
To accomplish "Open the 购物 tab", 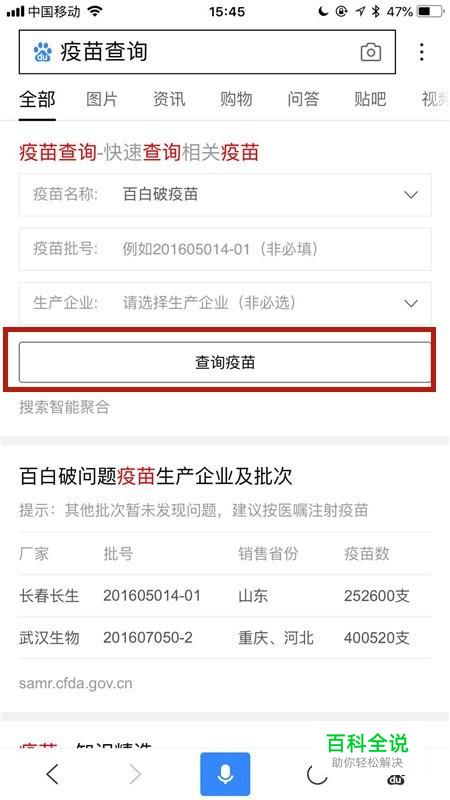I will tap(236, 99).
